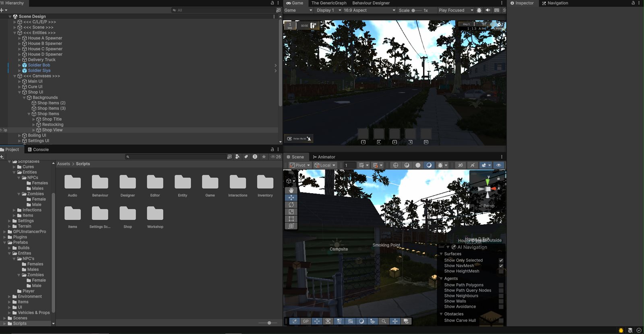644x334 pixels.
Task: Open the Inventory folder in Scripts
Action: tap(265, 186)
